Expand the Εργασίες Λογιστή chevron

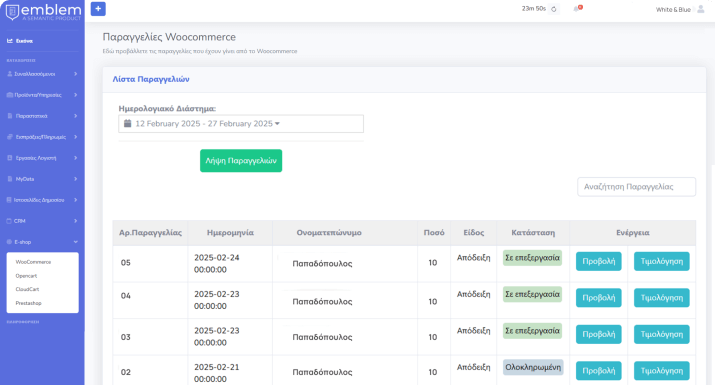pos(75,158)
